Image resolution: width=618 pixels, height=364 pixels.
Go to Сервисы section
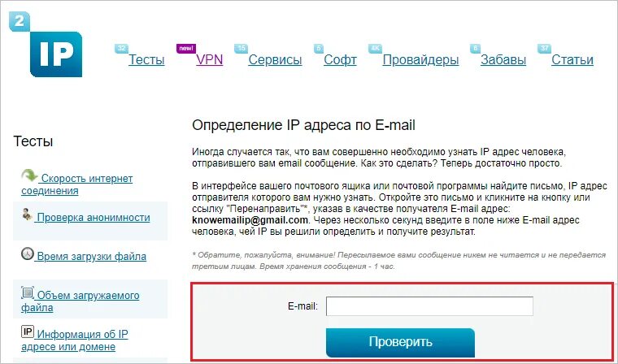(x=275, y=60)
